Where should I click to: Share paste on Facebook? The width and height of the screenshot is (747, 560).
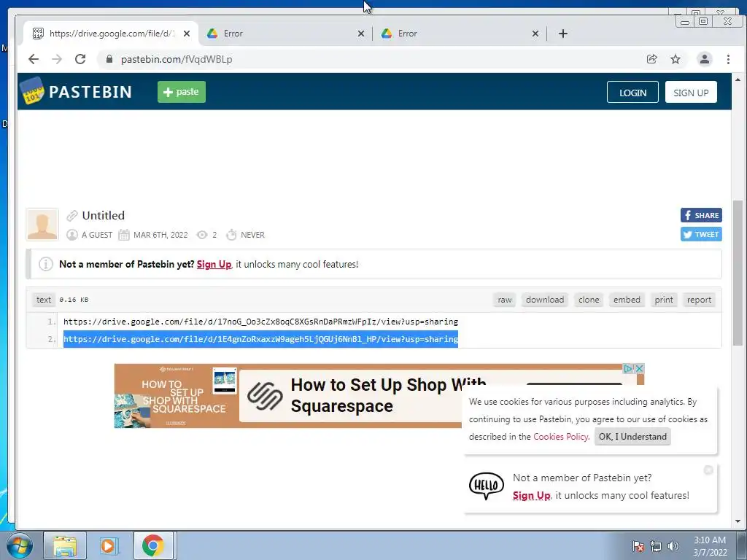(x=701, y=215)
